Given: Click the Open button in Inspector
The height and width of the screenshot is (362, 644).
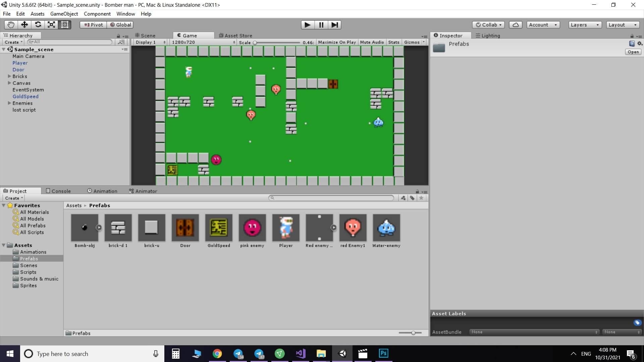Looking at the screenshot, I should (633, 52).
